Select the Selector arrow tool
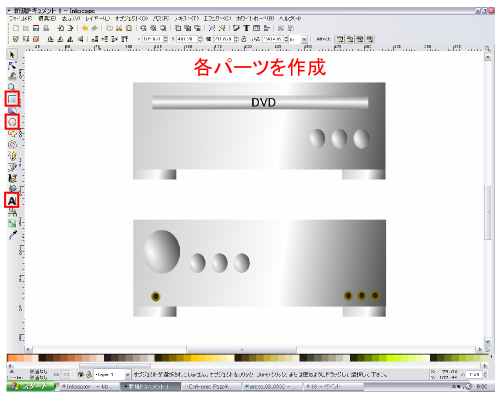Screen dimensions: 500x400 pyautogui.click(x=12, y=54)
